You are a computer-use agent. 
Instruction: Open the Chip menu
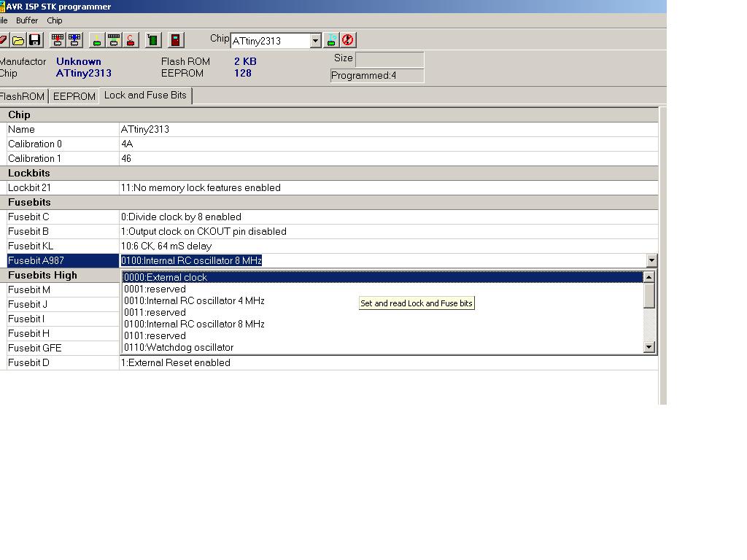(55, 20)
